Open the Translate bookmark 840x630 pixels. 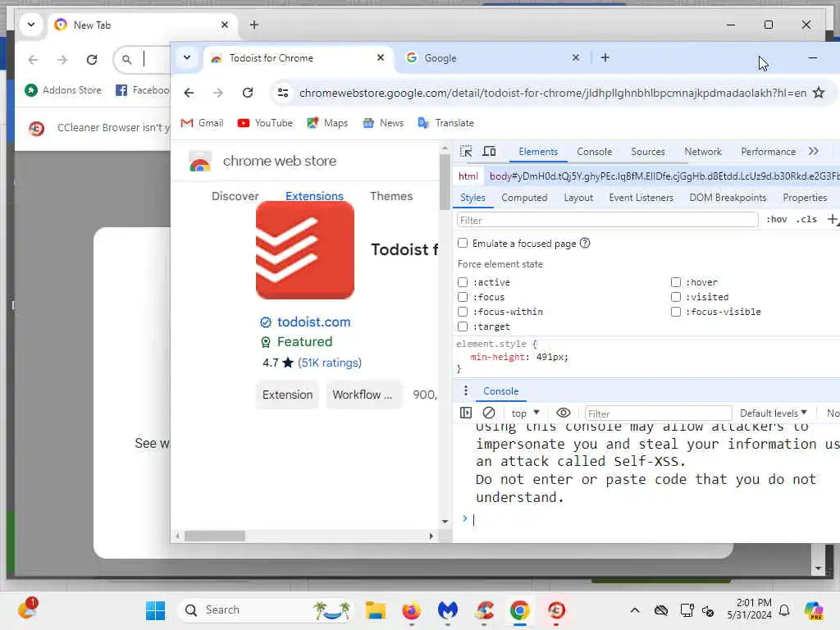[445, 123]
